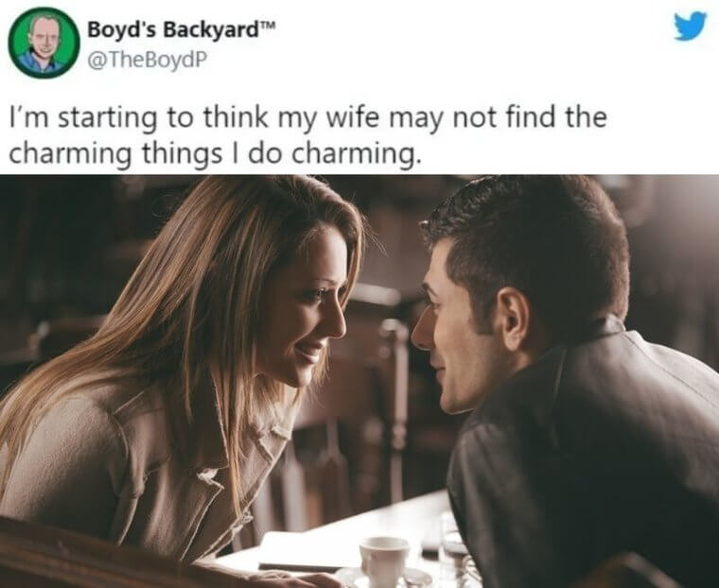Open the Boyd's Backyard cartoon avatar
This screenshot has height=588, width=719.
tap(44, 43)
